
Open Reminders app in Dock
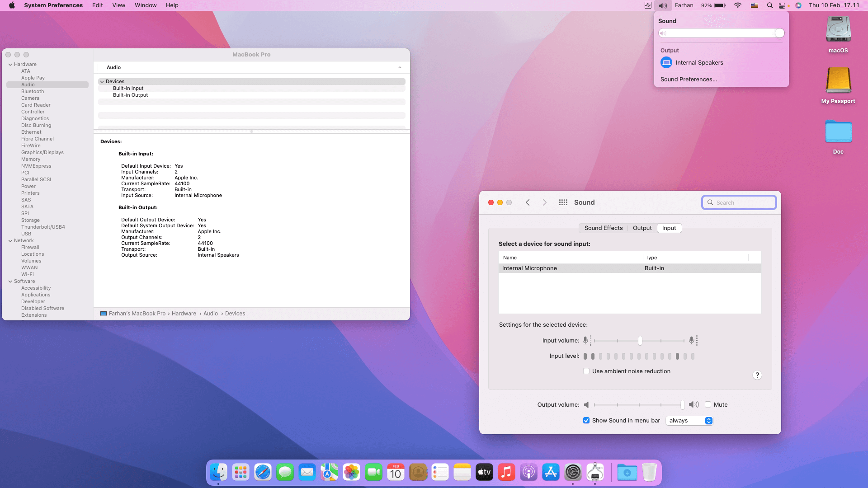pos(440,472)
